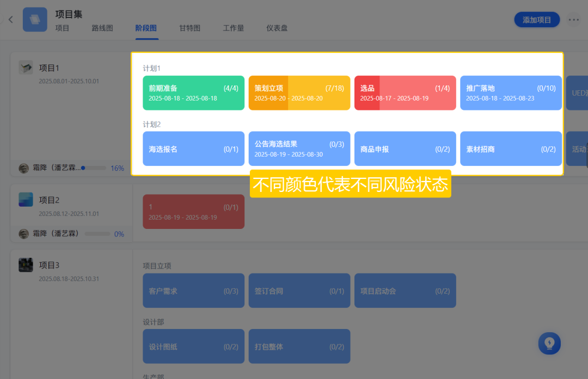The image size is (588, 379).
Task: Click the 添加项目 button
Action: (x=537, y=20)
